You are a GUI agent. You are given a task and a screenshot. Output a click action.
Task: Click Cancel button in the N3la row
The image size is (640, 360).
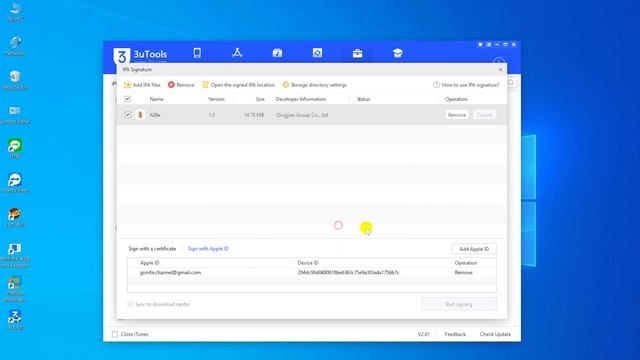tap(484, 115)
